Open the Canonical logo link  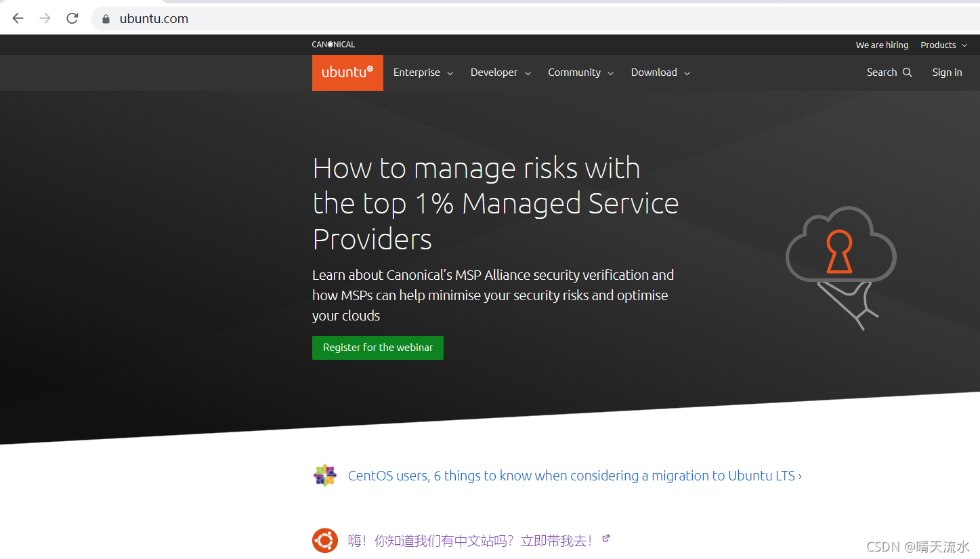333,45
